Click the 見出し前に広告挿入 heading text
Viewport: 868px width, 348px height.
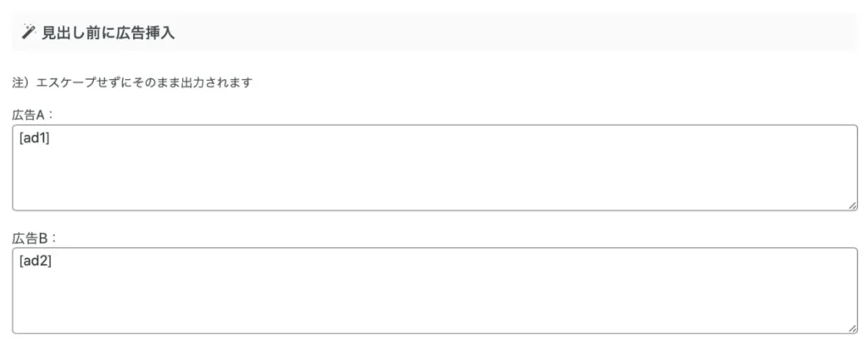click(108, 33)
